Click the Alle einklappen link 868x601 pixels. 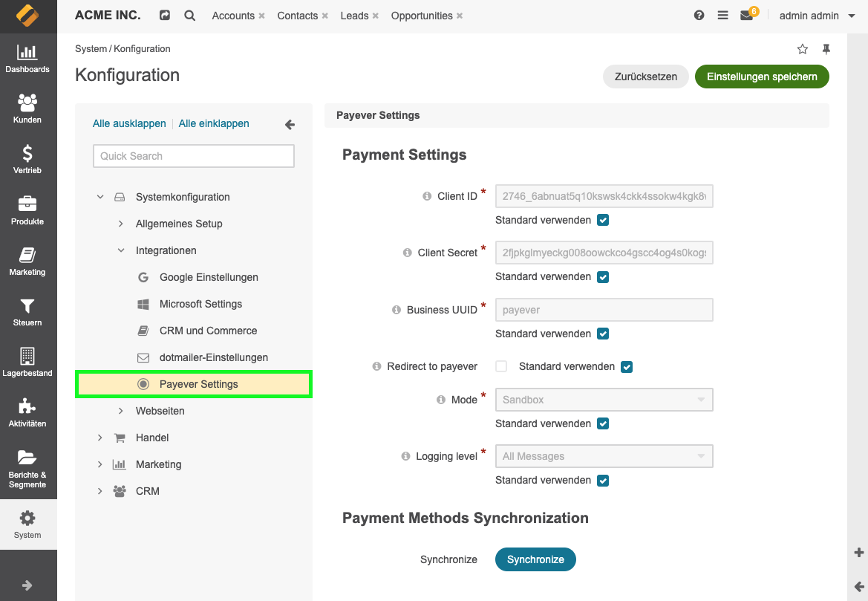click(x=214, y=123)
